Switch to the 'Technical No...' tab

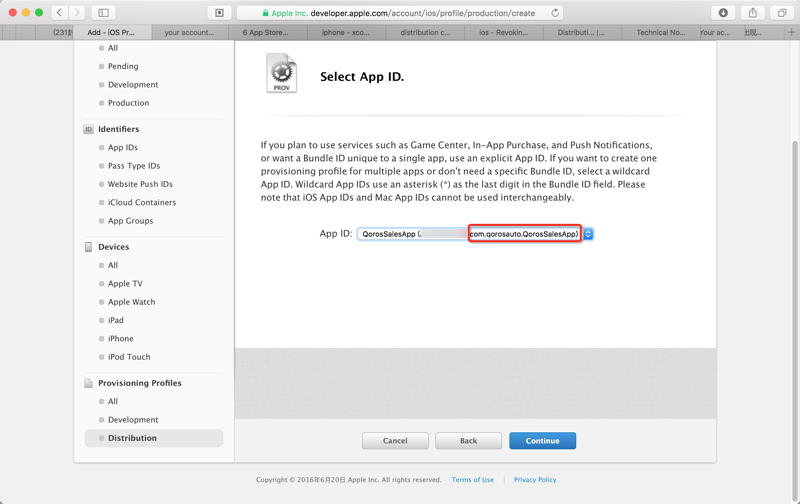click(661, 32)
